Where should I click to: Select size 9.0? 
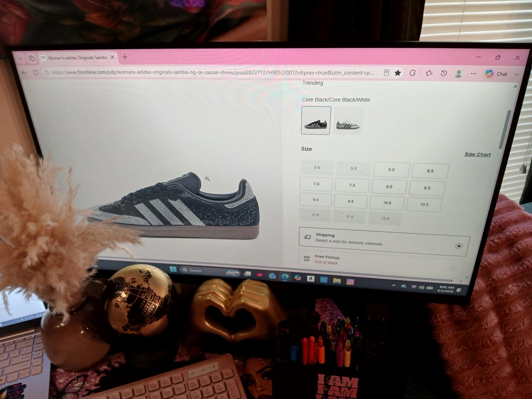click(316, 200)
